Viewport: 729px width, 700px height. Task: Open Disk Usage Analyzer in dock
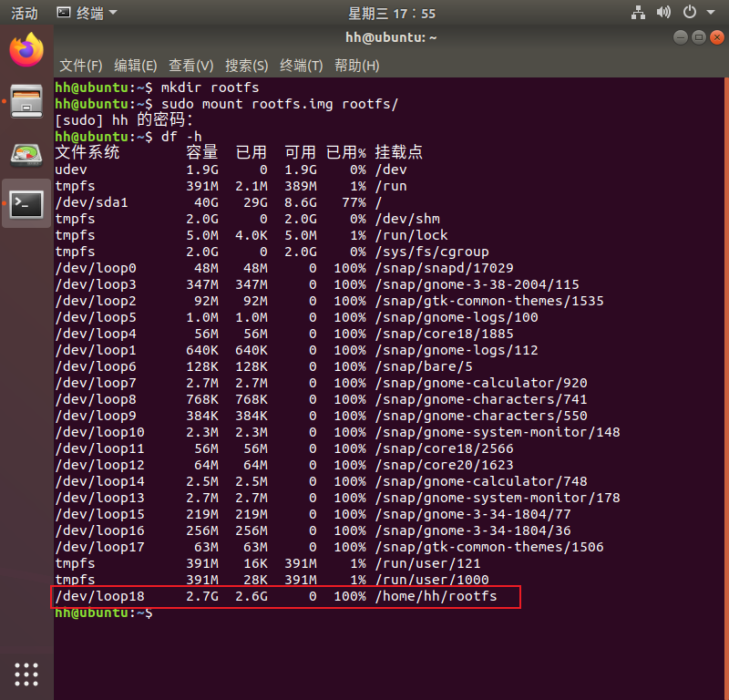26,153
